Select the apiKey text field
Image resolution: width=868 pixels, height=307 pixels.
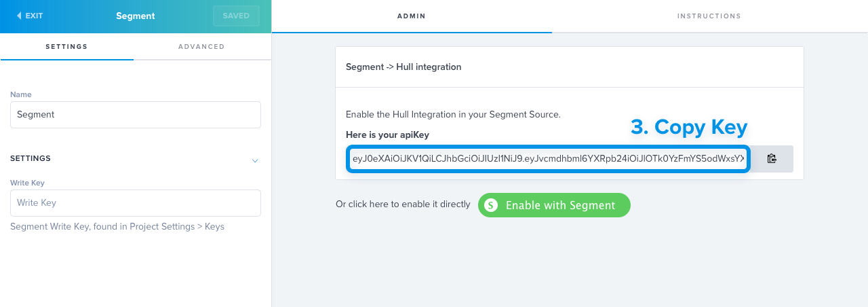[x=548, y=159]
